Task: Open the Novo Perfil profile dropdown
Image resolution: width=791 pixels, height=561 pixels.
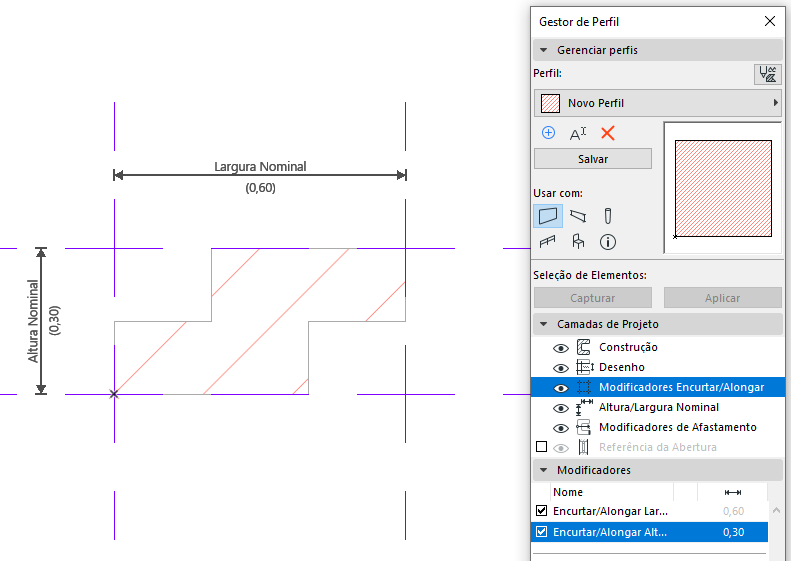Action: pos(658,103)
